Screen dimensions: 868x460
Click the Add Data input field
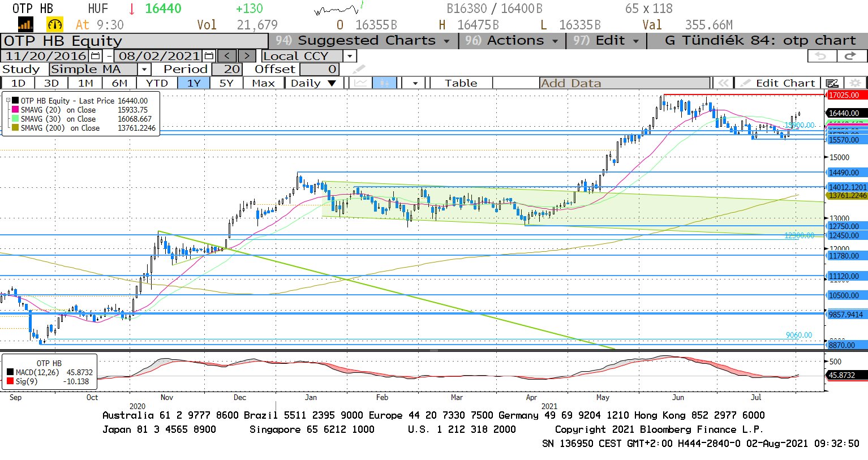pyautogui.click(x=625, y=83)
